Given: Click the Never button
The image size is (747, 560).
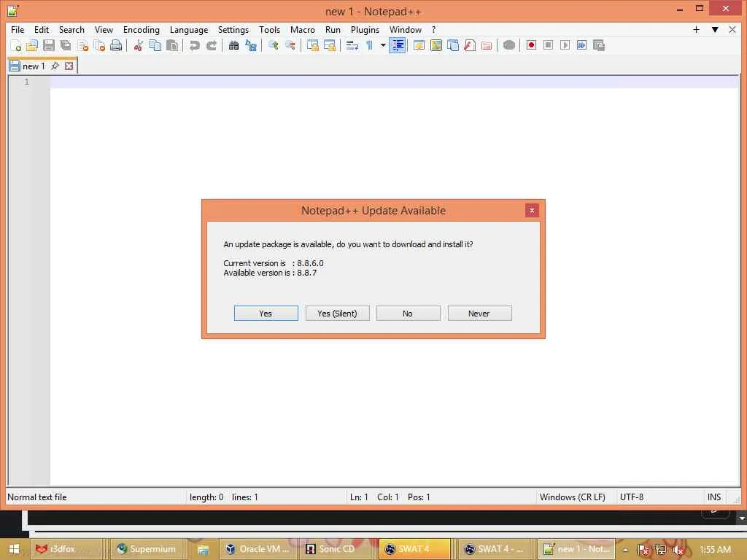Looking at the screenshot, I should point(480,314).
